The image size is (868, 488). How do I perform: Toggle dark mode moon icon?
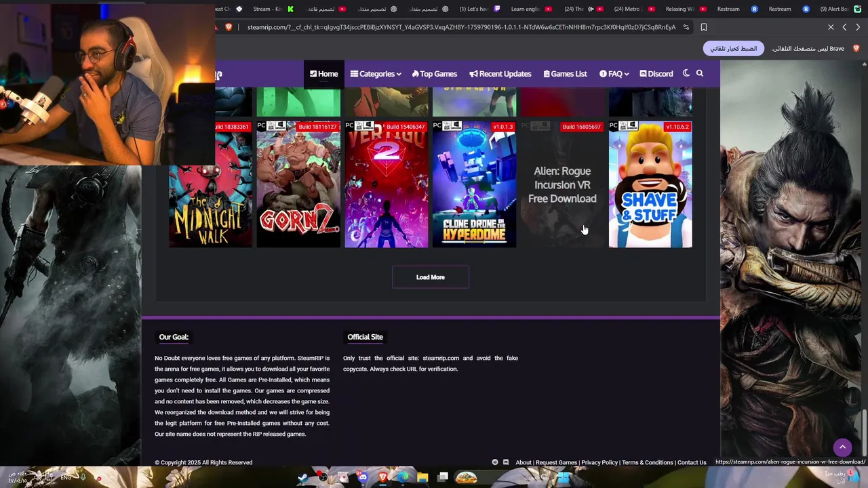[x=686, y=74]
